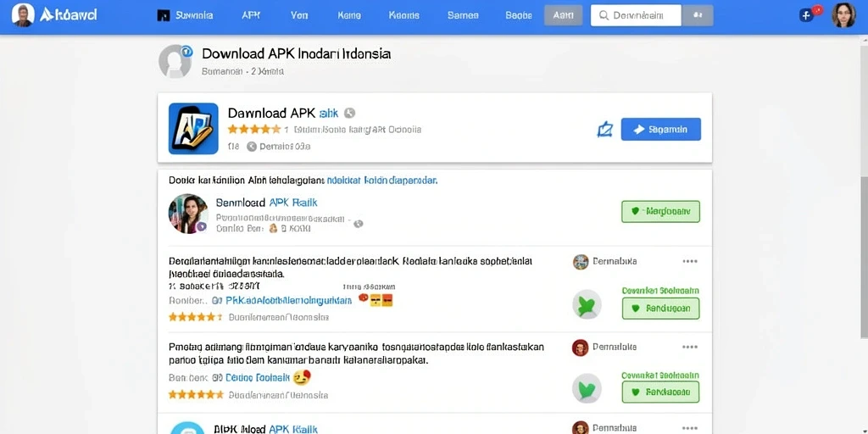Select the Kaoms navigation item
The image size is (868, 434).
[x=404, y=15]
